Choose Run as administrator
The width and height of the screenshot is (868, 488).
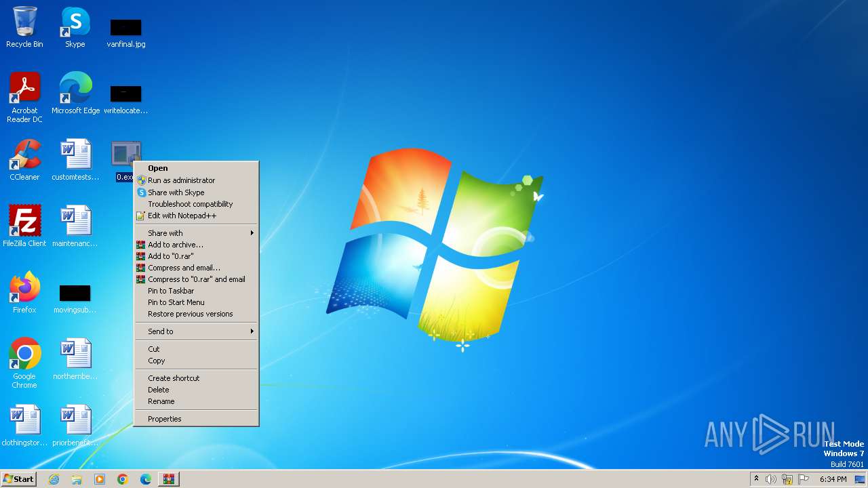tap(197, 180)
